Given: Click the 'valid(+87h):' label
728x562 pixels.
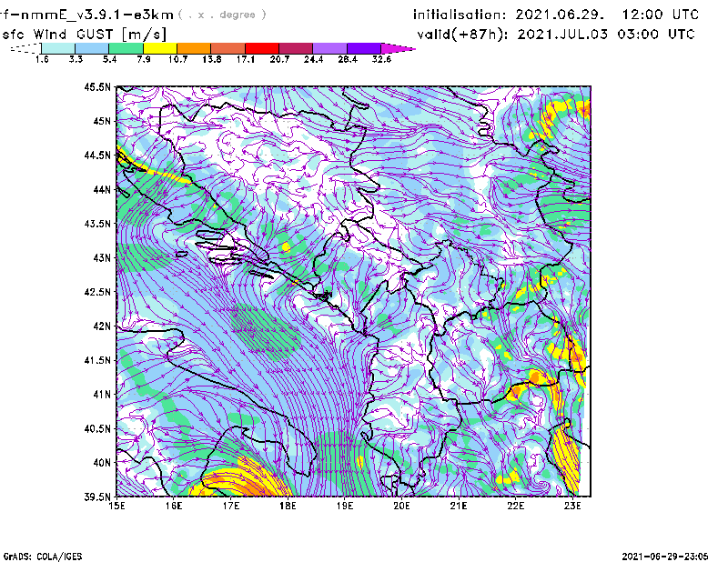Looking at the screenshot, I should click(x=462, y=35).
